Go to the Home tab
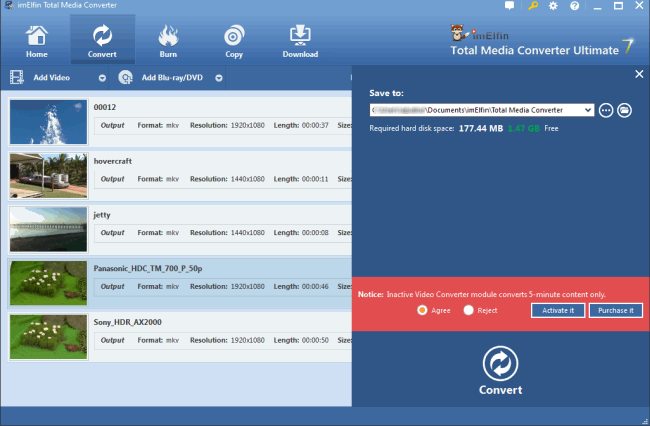The width and height of the screenshot is (650, 426). (36, 41)
